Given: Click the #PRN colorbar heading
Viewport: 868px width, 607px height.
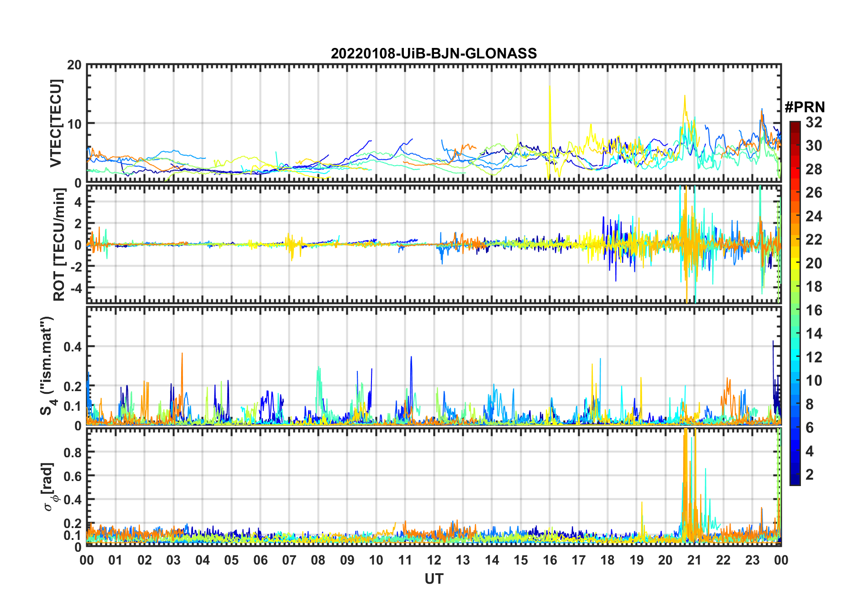Looking at the screenshot, I should click(x=805, y=107).
